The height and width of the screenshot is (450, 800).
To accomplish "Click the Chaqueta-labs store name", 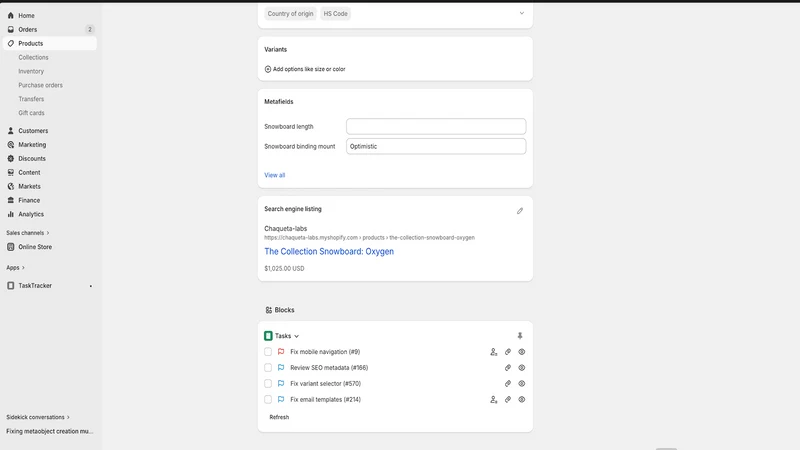I will click(286, 229).
